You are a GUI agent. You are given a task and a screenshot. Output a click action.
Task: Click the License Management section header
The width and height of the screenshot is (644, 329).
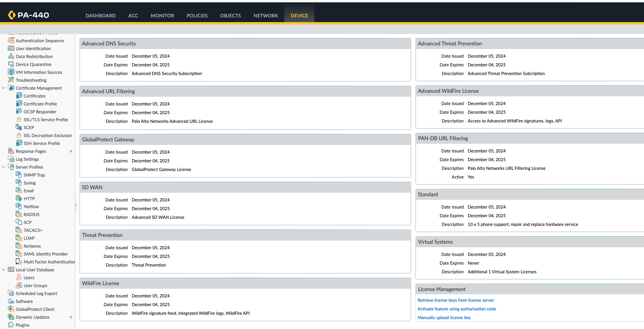(530, 289)
